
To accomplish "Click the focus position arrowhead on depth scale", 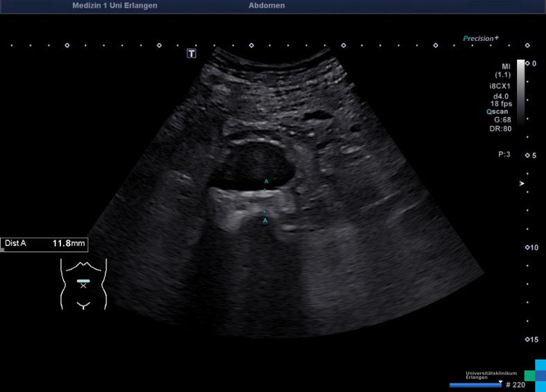I will (522, 184).
